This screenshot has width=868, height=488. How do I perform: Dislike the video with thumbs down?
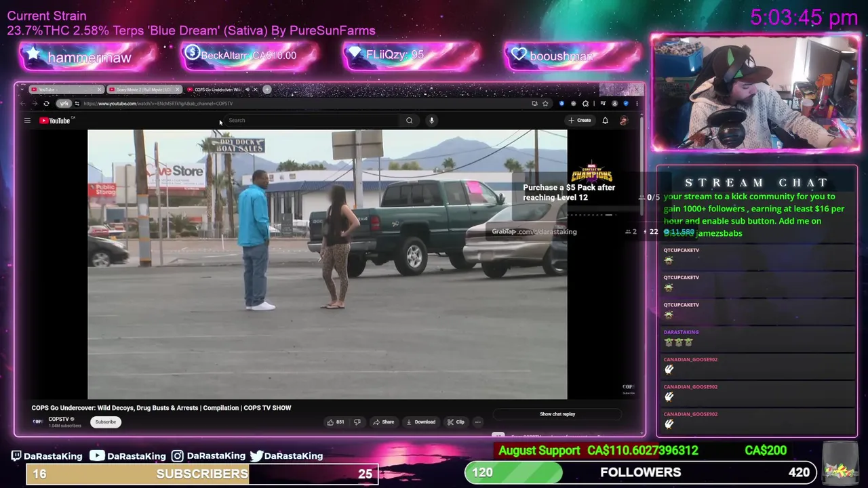pyautogui.click(x=357, y=422)
